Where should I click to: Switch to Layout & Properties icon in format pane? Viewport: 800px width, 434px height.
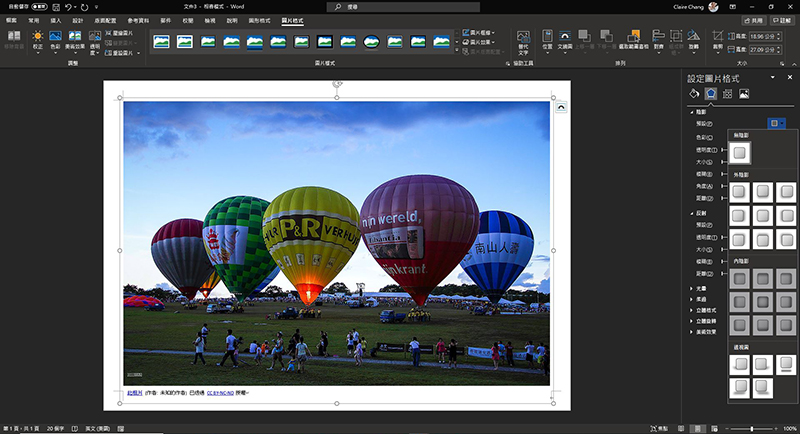coord(727,94)
